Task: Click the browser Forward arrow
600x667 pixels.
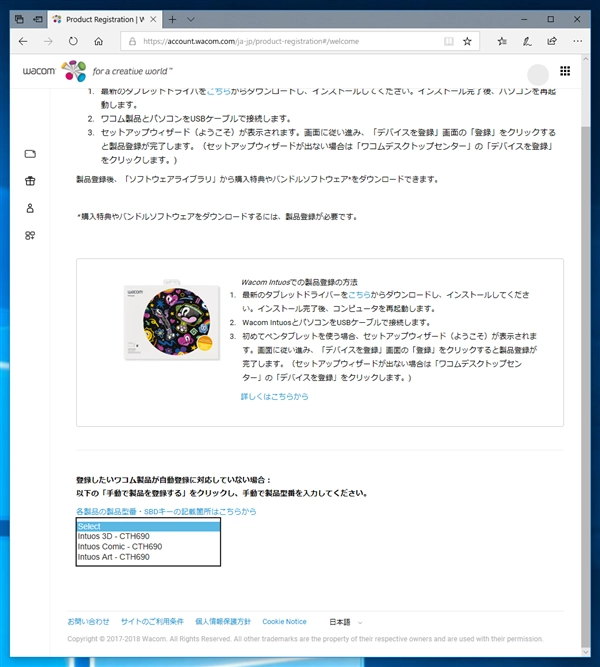Action: 48,41
